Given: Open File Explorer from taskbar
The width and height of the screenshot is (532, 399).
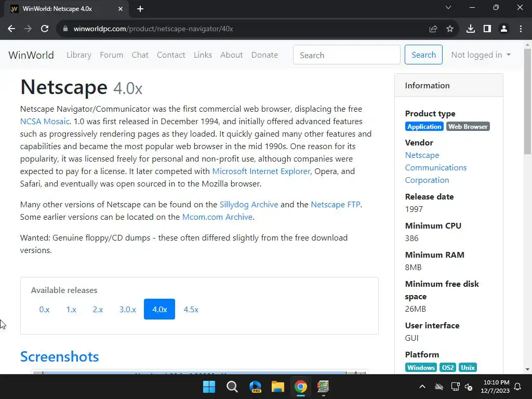Looking at the screenshot, I should point(278,387).
